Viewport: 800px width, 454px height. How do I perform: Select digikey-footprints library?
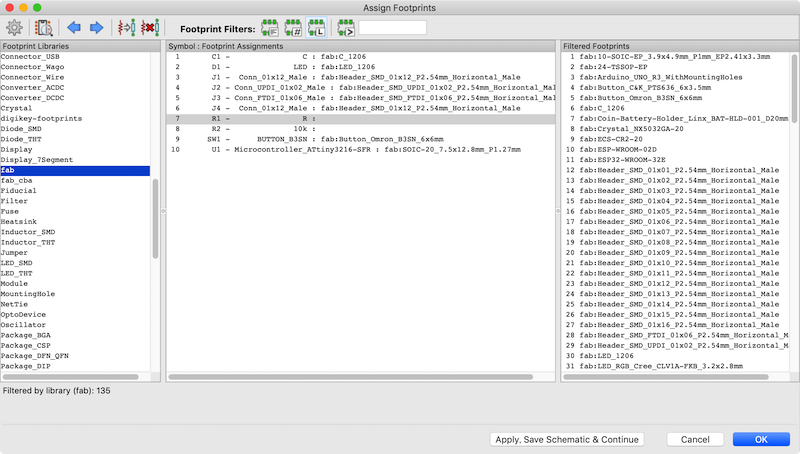tap(41, 118)
